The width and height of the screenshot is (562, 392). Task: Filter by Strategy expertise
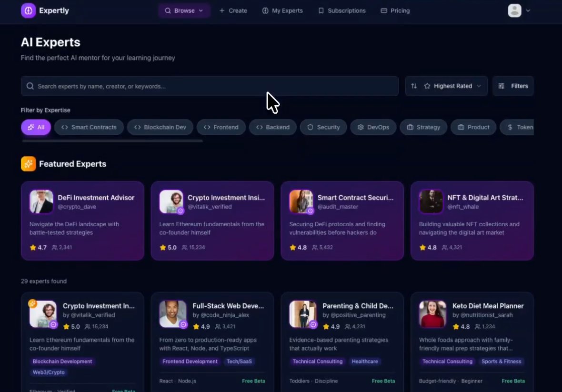(x=423, y=127)
